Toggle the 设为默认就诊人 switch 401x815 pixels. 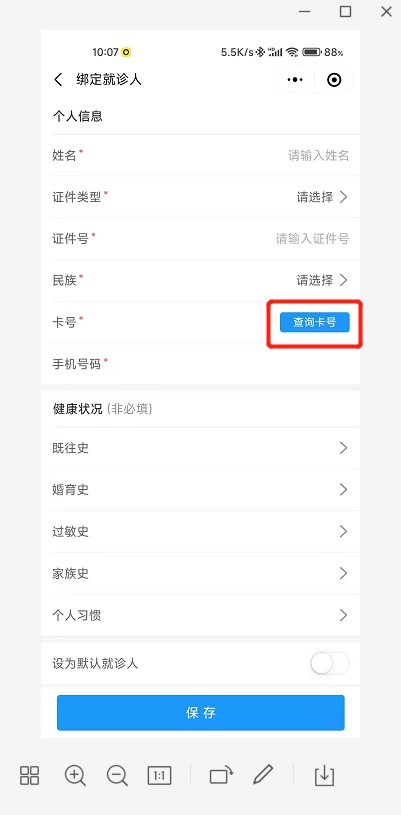tap(330, 663)
